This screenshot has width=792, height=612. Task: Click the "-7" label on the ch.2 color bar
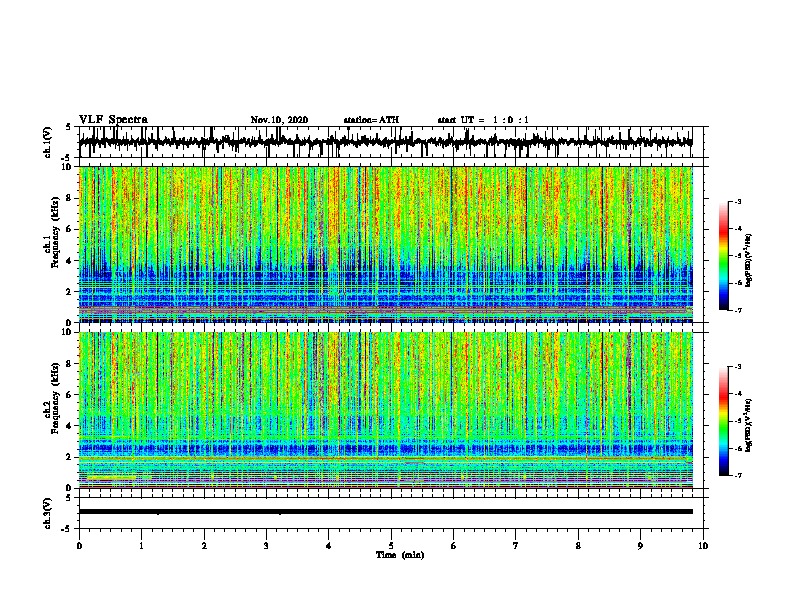(738, 475)
